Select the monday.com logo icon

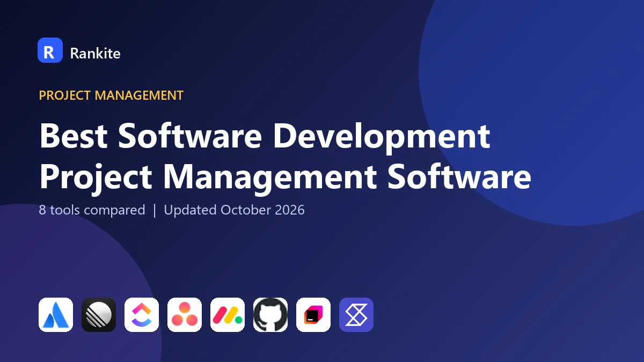(228, 315)
